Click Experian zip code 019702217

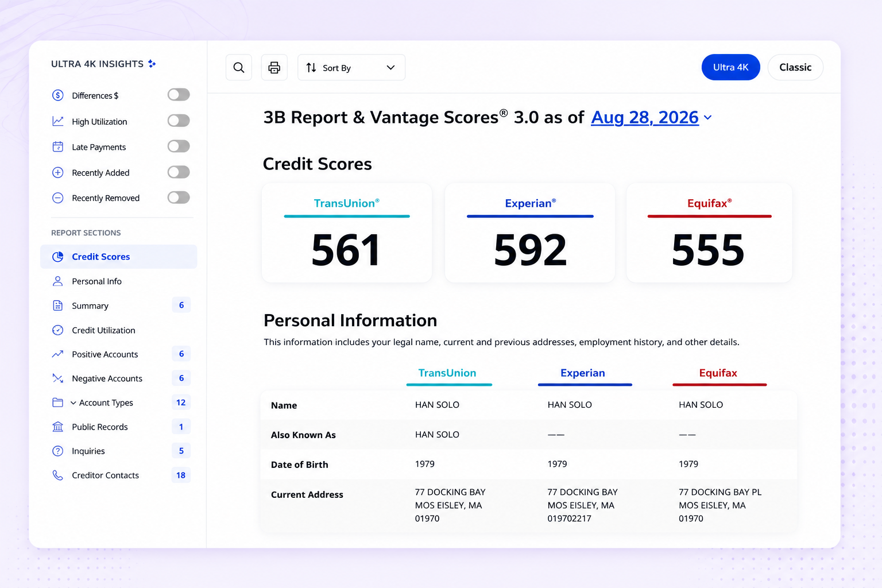click(570, 519)
